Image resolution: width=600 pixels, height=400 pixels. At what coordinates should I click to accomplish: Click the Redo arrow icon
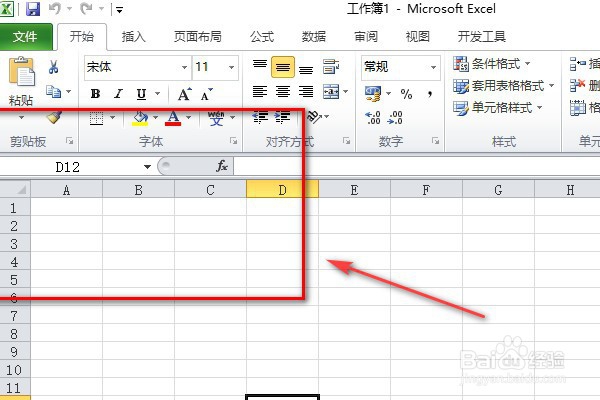[86, 8]
